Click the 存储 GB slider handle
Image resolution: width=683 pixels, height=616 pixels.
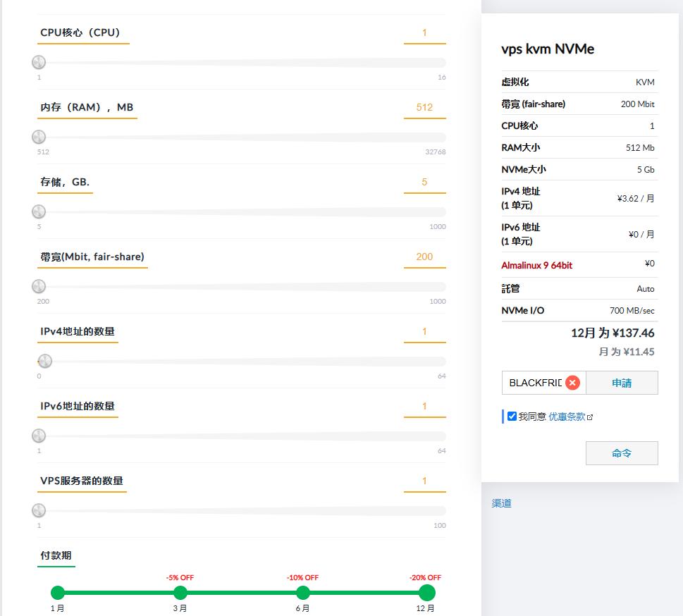click(x=39, y=211)
